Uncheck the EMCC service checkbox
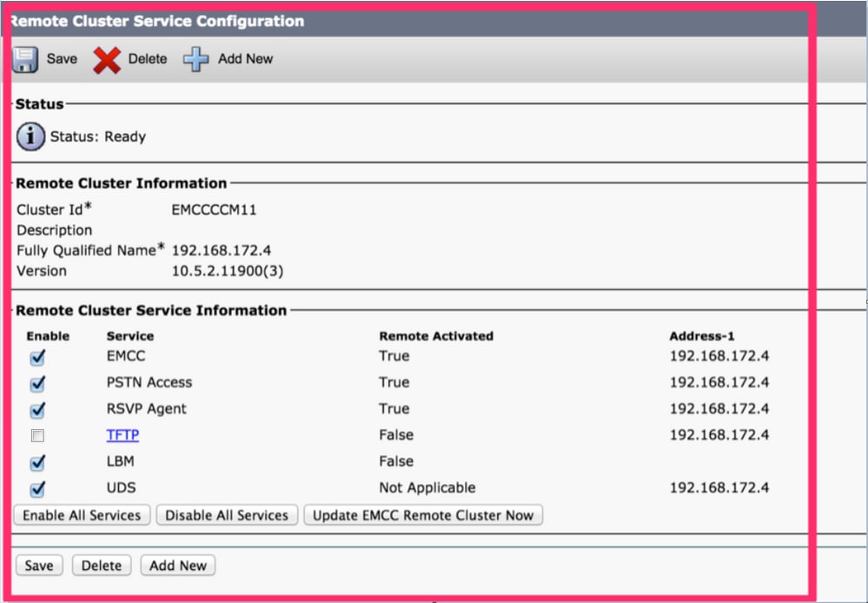This screenshot has height=603, width=868. click(37, 357)
